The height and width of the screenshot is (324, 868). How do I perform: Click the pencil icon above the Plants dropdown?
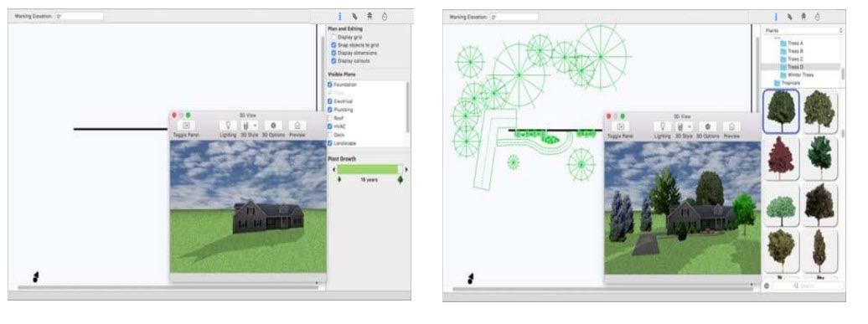point(789,17)
